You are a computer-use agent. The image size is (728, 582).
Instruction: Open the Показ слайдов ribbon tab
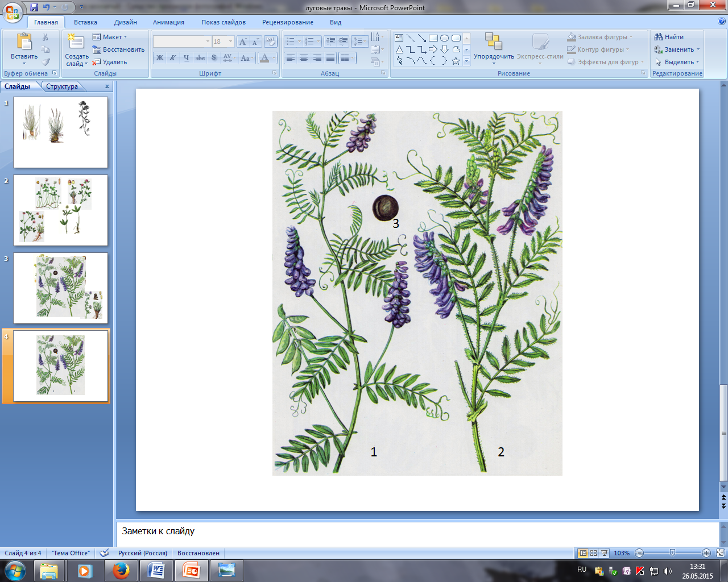point(224,22)
